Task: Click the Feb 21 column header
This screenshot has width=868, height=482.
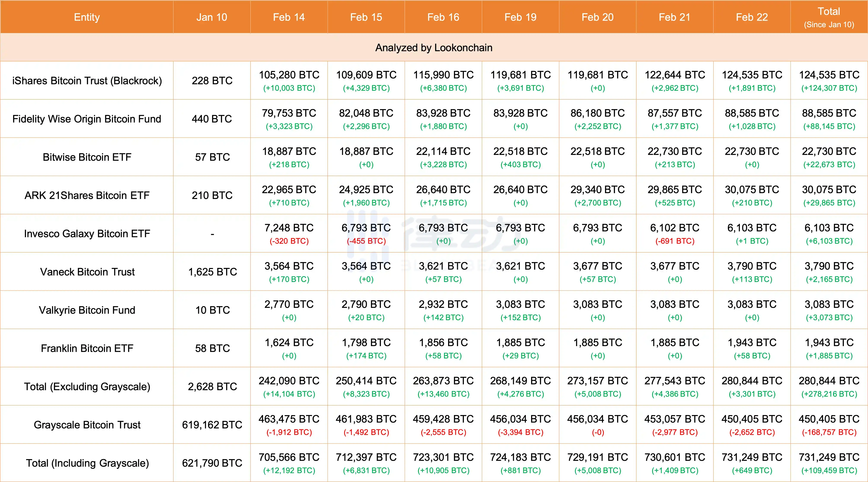Action: 675,17
